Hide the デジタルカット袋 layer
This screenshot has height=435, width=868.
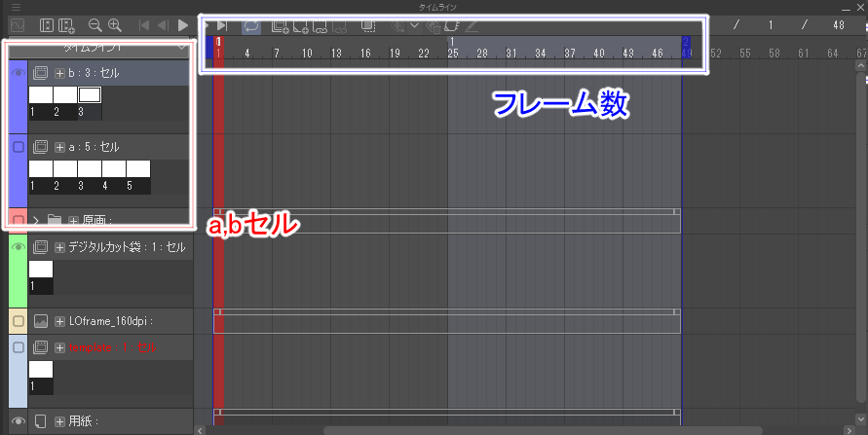19,246
